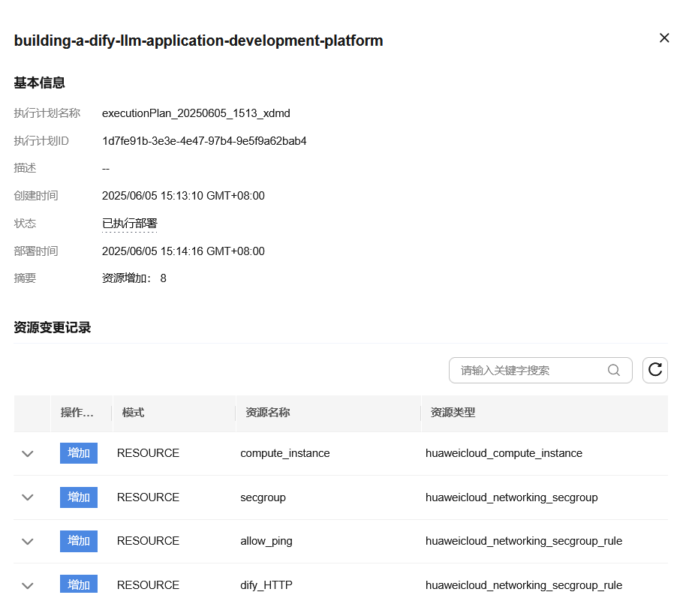
Task: Click the 资源增加: 8 summary text
Action: click(134, 278)
